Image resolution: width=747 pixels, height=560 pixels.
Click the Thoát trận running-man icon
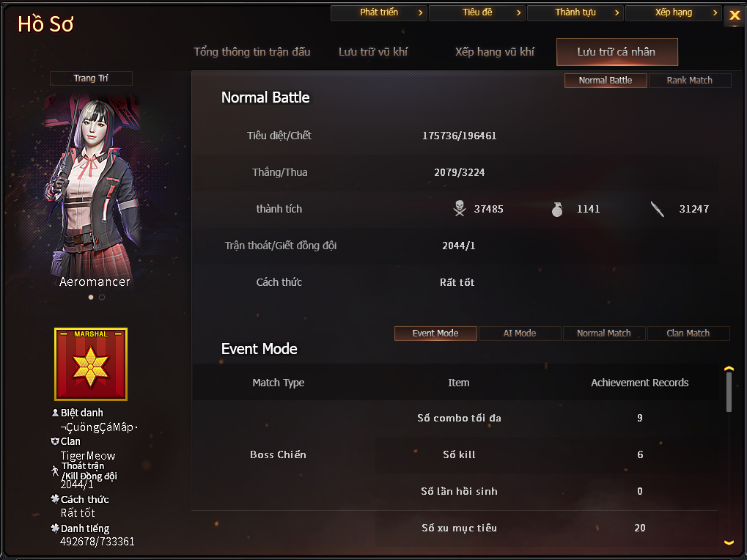55,471
